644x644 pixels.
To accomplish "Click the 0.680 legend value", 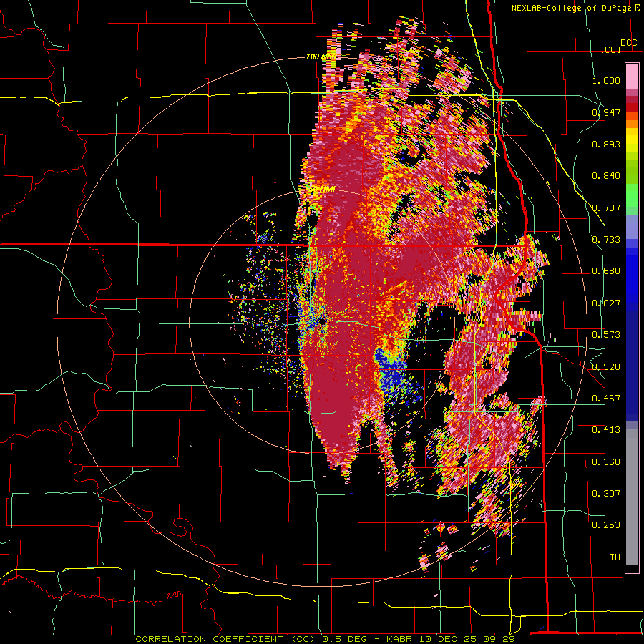I will [x=606, y=271].
